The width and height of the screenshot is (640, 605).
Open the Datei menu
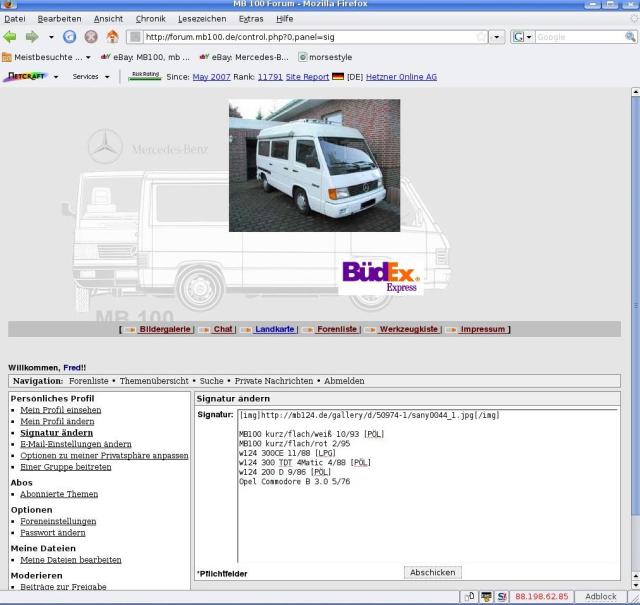tap(15, 19)
